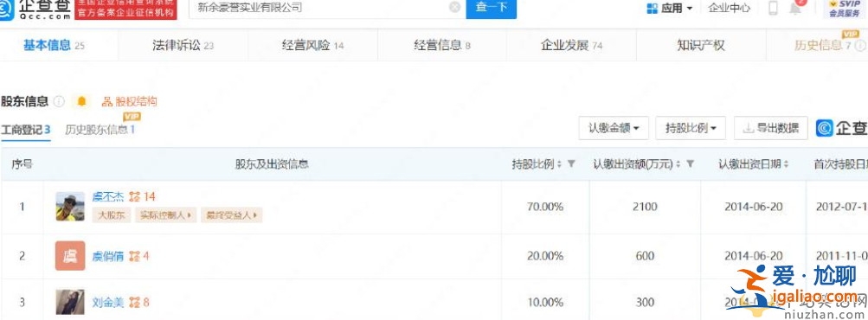Click 虞不杰's avatar photo
868x320 pixels.
pyautogui.click(x=70, y=207)
